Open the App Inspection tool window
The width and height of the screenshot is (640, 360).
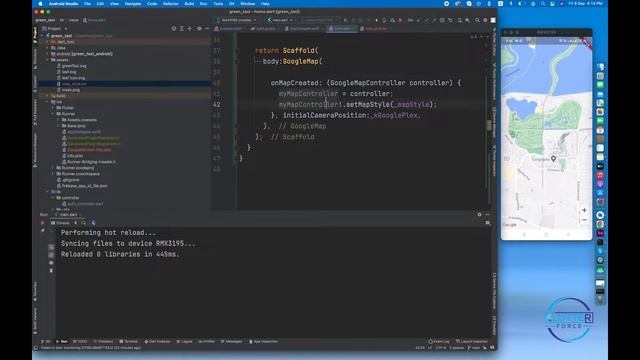[263, 342]
